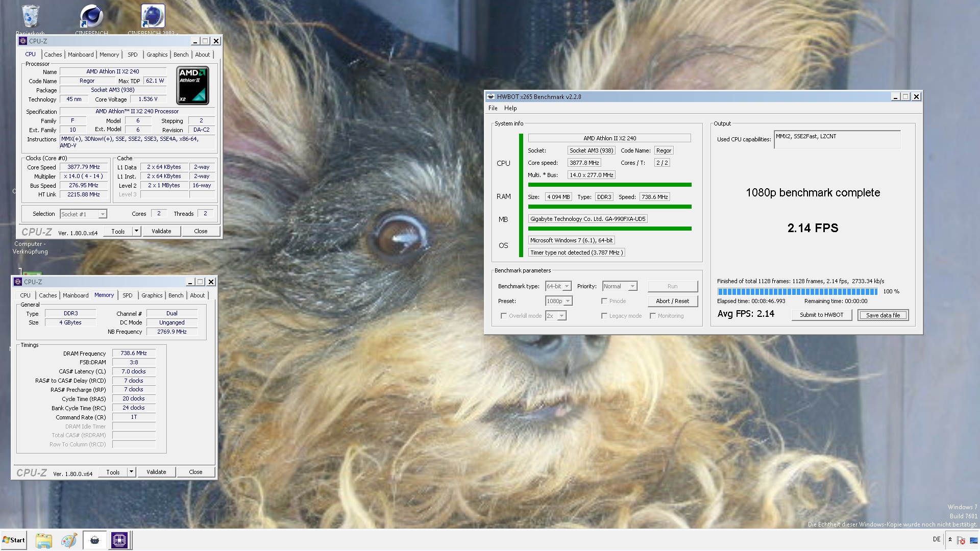This screenshot has width=980, height=551.
Task: Switch to CPU-Z taskbar button
Action: 119,540
